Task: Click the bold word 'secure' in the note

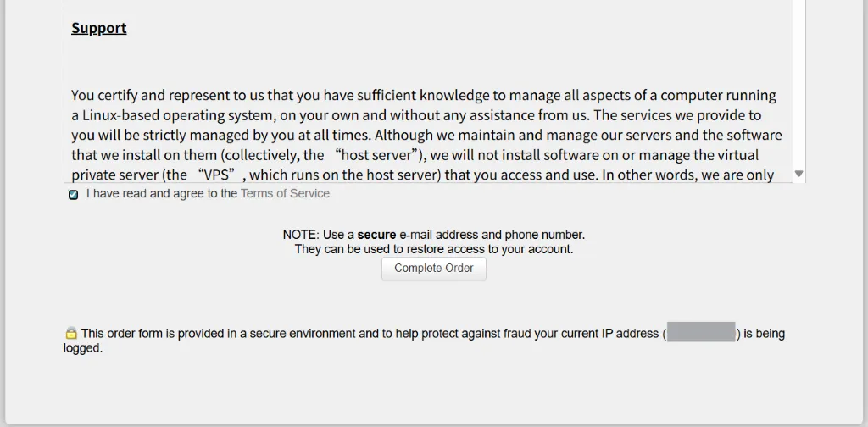Action: (x=376, y=235)
